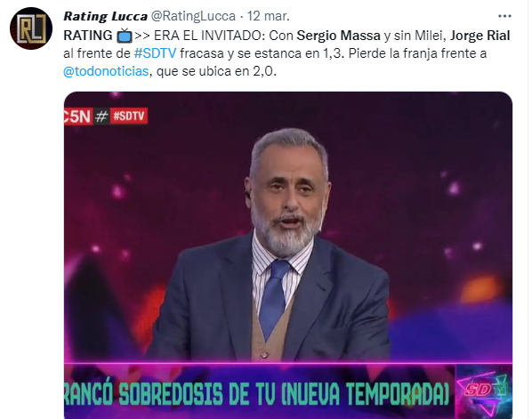532x419 pixels.
Task: Click the phrase "que se ubica en 2,0"
Action: point(216,71)
